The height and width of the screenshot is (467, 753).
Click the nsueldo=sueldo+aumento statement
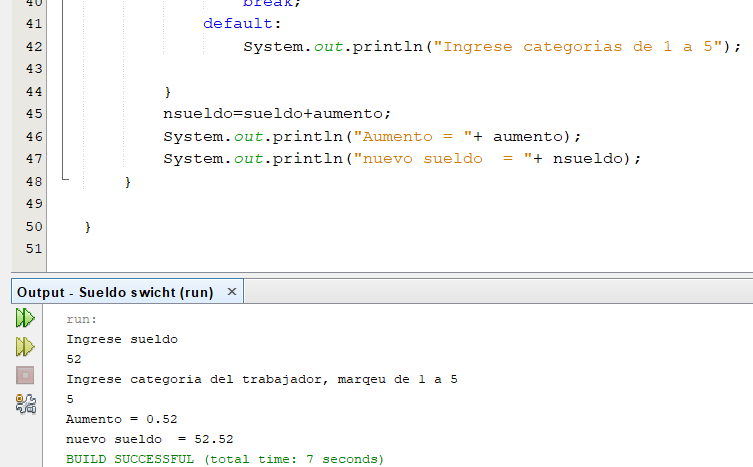[x=277, y=114]
